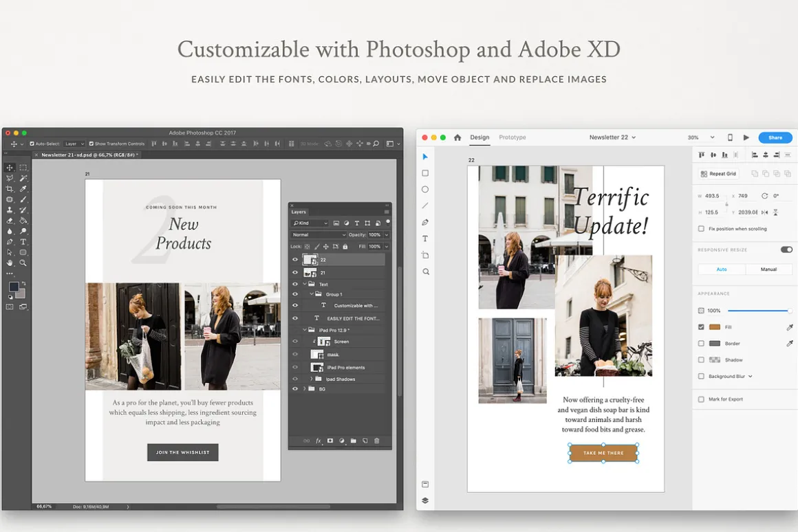Go to XD Home screen icon

tap(457, 137)
